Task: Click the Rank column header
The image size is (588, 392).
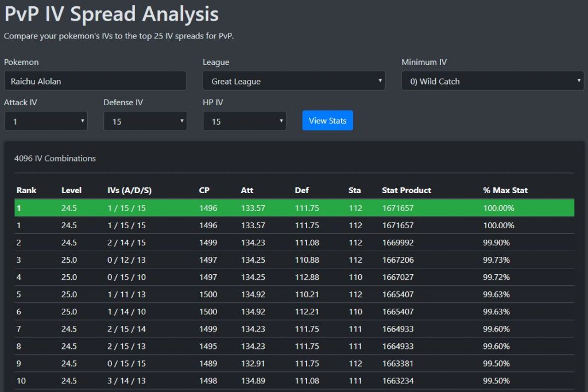Action: pyautogui.click(x=26, y=190)
